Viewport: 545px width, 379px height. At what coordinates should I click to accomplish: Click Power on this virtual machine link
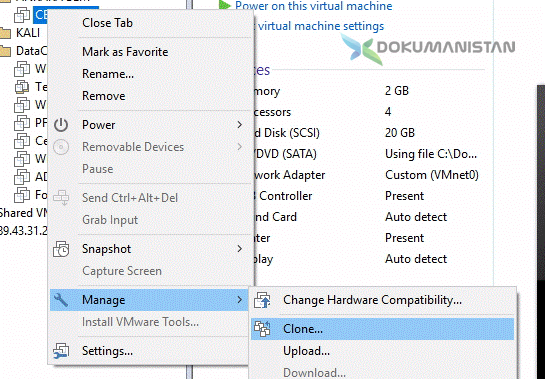(314, 5)
